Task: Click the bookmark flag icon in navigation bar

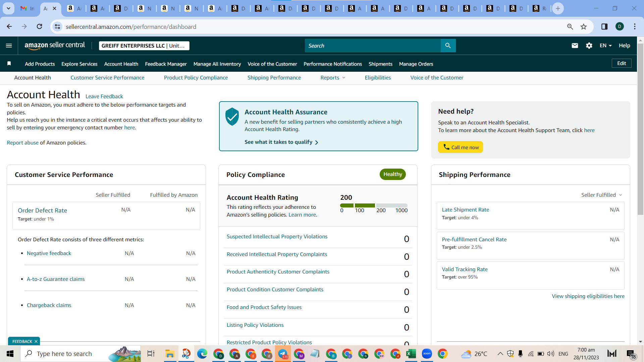Action: click(9, 64)
